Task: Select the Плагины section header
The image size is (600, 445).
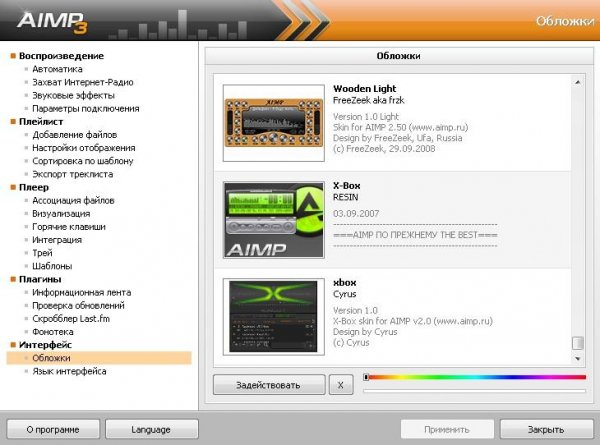Action: coord(40,279)
